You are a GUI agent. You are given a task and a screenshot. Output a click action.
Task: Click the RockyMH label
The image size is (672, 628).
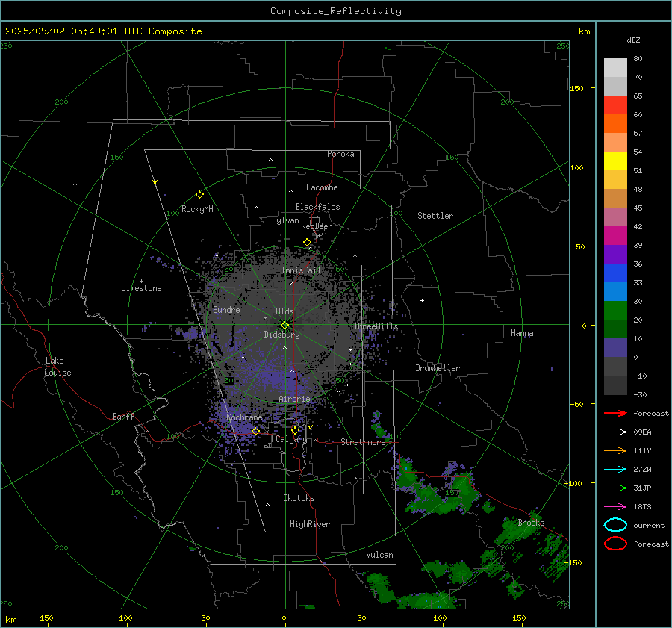197,209
